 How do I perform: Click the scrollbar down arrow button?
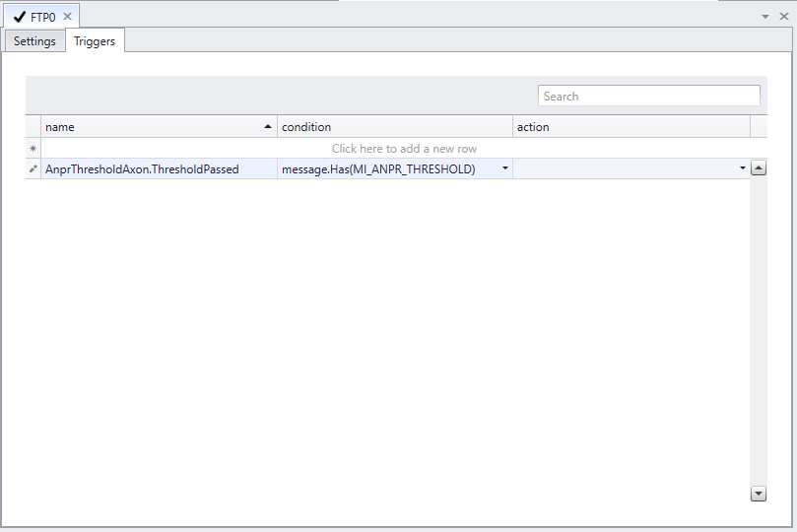[759, 494]
